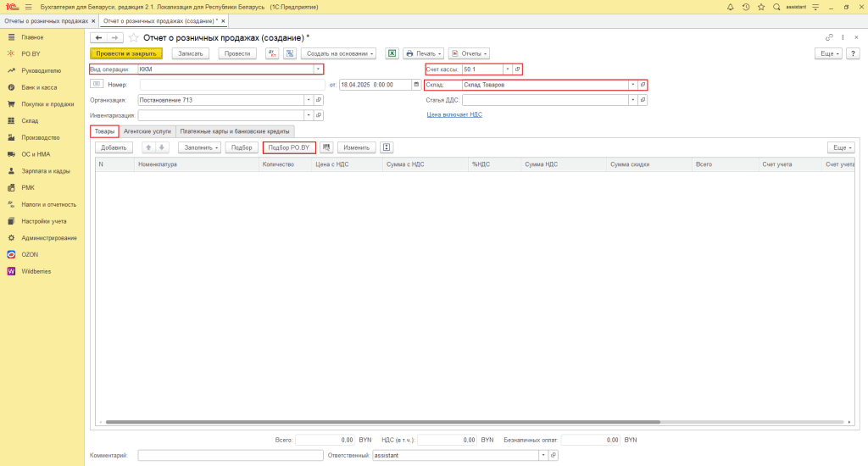Image resolution: width=868 pixels, height=466 pixels.
Task: Open help question mark button
Action: (853, 53)
